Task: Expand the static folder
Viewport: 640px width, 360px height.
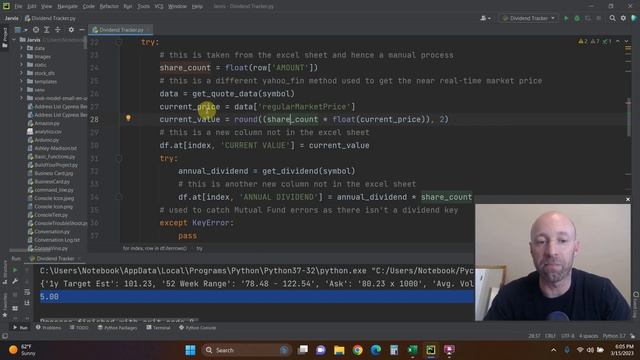Action: 22,65
